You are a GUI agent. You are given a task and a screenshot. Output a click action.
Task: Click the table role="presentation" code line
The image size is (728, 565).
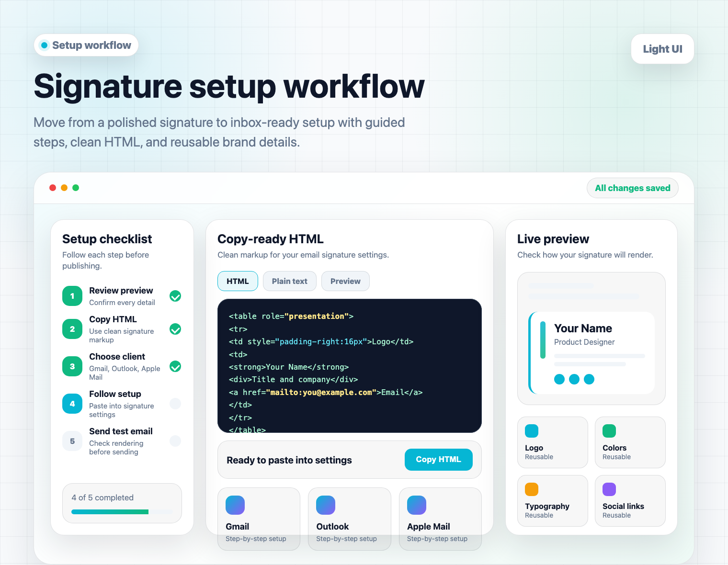pos(291,316)
